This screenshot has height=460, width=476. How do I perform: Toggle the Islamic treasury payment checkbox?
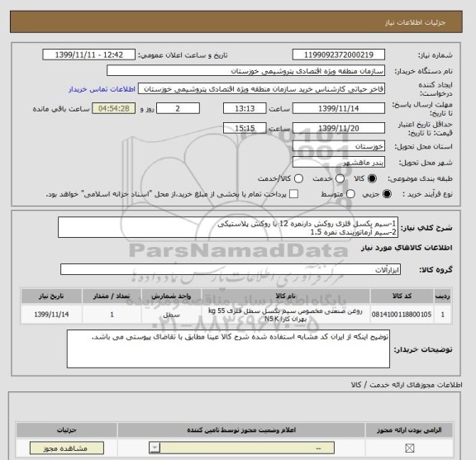[293, 194]
